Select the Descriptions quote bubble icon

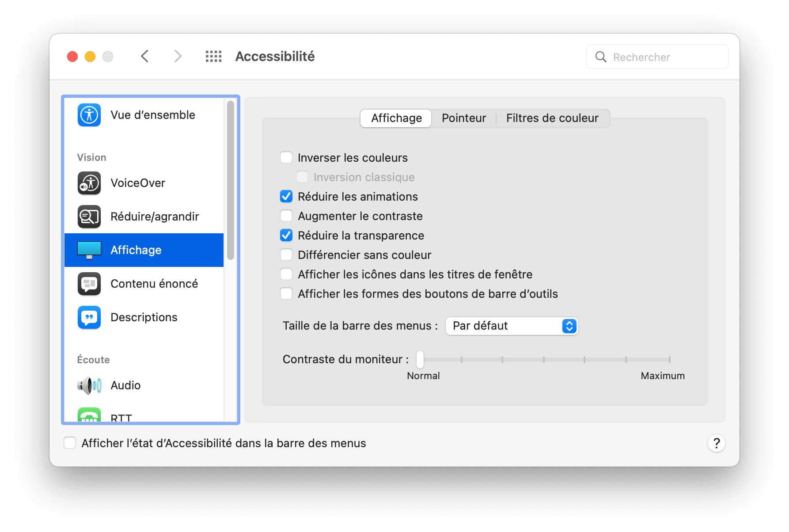(89, 317)
